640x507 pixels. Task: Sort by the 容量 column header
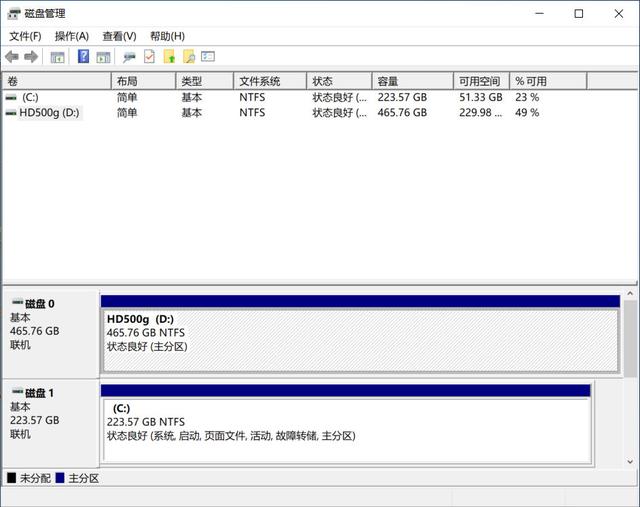coord(413,81)
